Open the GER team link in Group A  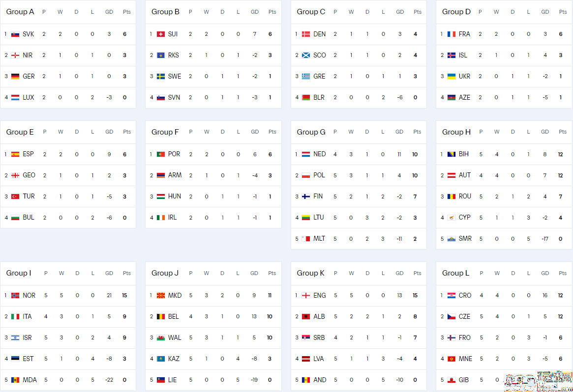coord(29,76)
